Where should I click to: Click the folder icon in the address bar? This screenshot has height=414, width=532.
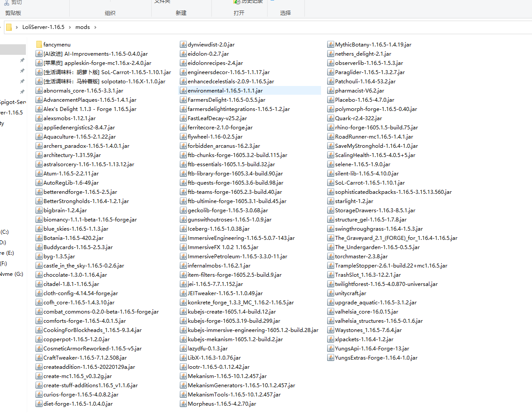(9, 27)
